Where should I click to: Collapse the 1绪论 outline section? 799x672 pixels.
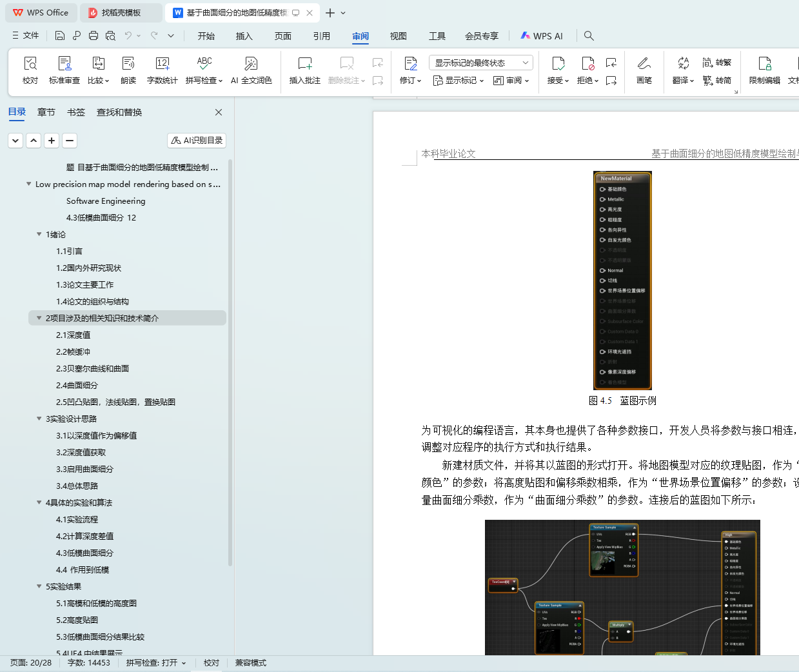[39, 235]
